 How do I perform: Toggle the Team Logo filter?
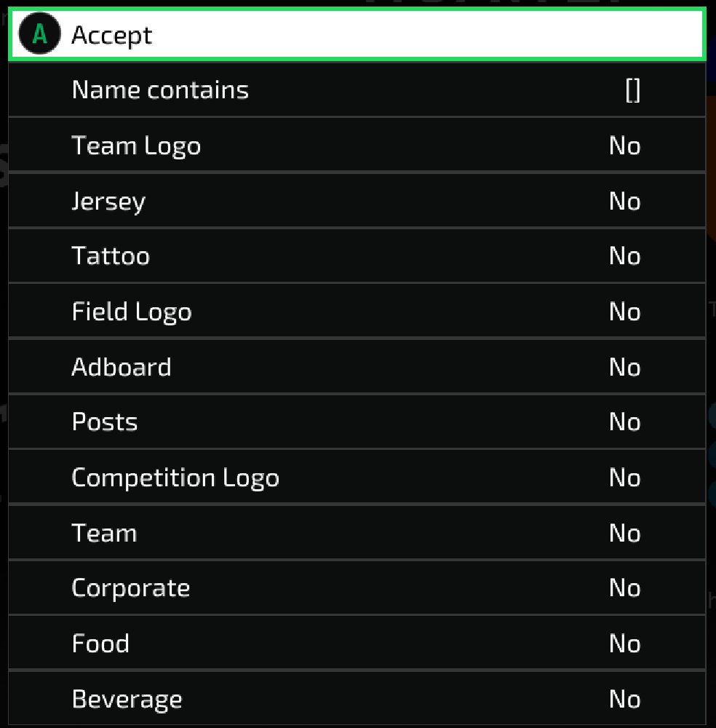click(357, 145)
